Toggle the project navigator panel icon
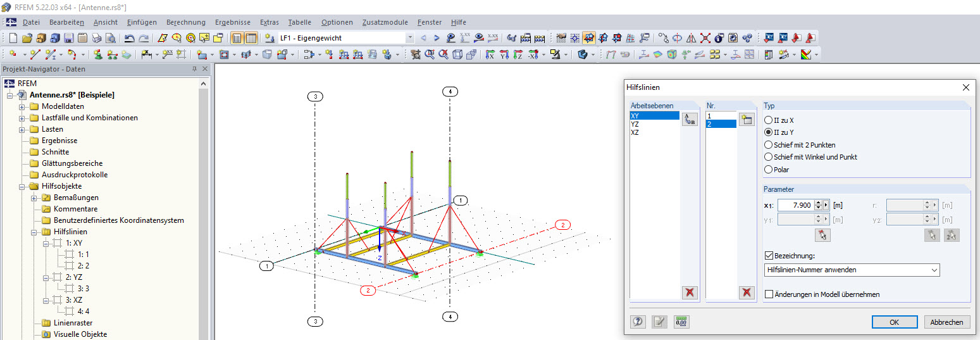The image size is (980, 340). pyautogui.click(x=237, y=38)
